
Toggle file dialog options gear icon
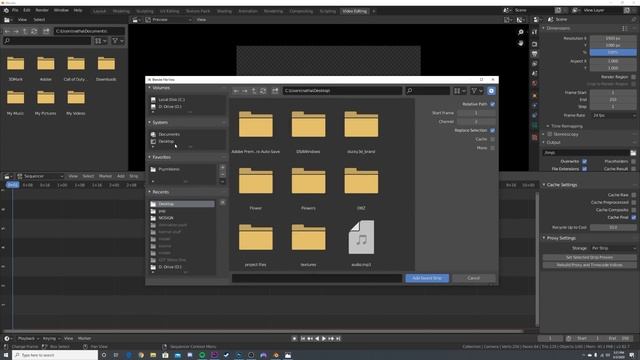[x=491, y=91]
